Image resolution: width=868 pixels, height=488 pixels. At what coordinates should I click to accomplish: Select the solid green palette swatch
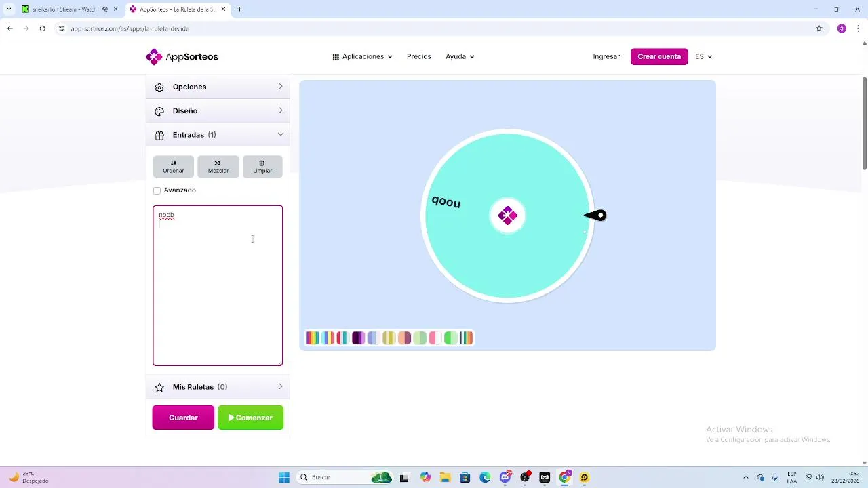click(451, 338)
